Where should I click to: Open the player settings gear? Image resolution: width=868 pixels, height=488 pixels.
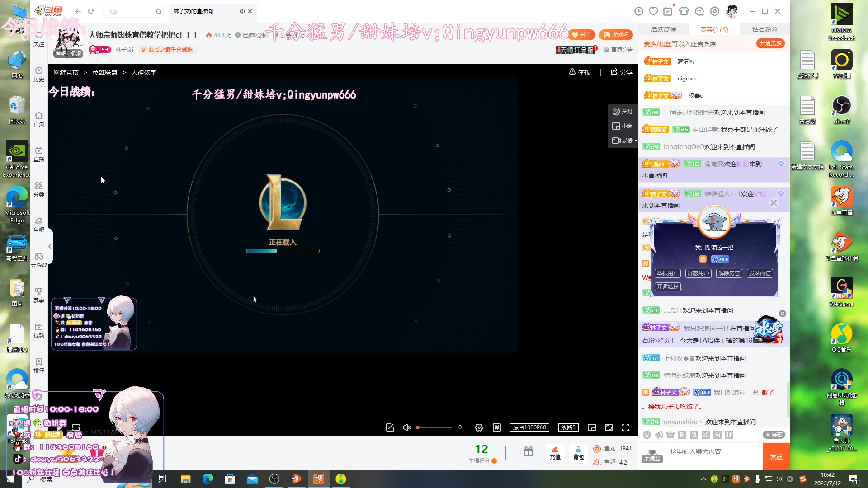479,427
